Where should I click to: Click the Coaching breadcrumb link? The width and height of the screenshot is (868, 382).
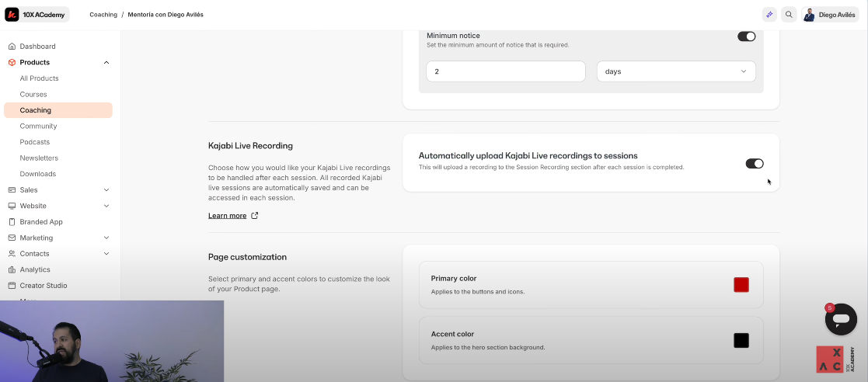pyautogui.click(x=103, y=15)
